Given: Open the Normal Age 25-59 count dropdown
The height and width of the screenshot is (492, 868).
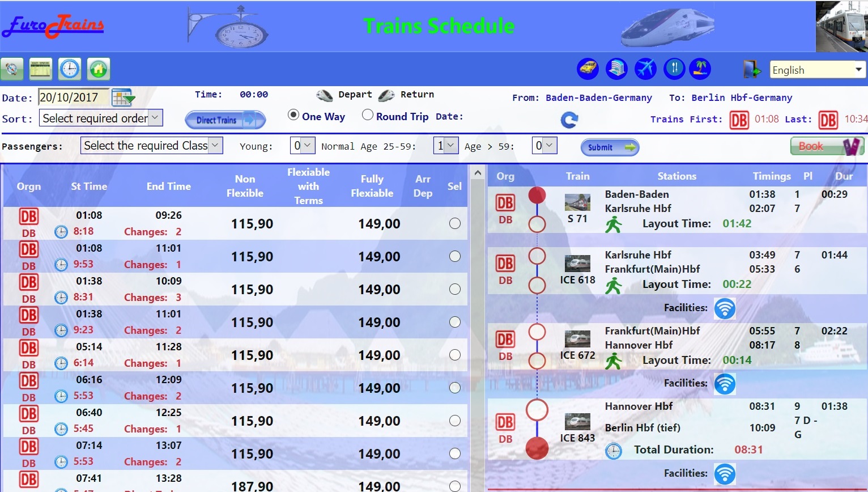Looking at the screenshot, I should 446,146.
